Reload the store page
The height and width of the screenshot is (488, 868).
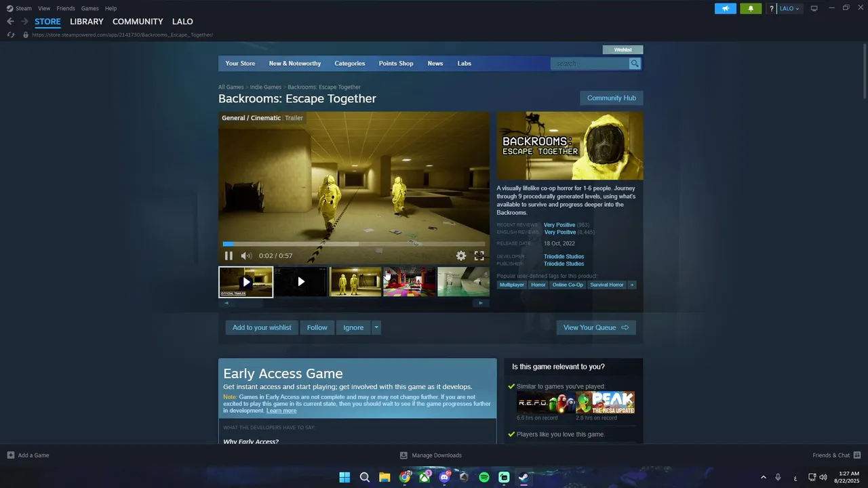(11, 35)
